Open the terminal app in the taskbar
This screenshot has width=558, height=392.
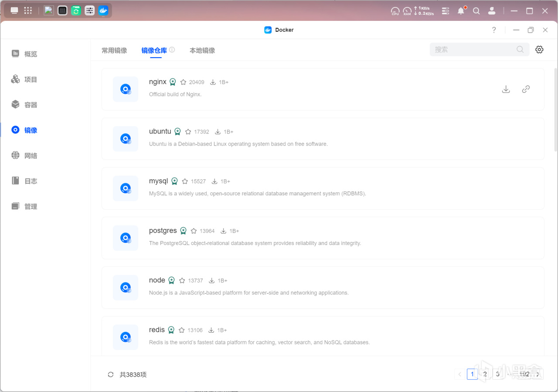pyautogui.click(x=62, y=10)
